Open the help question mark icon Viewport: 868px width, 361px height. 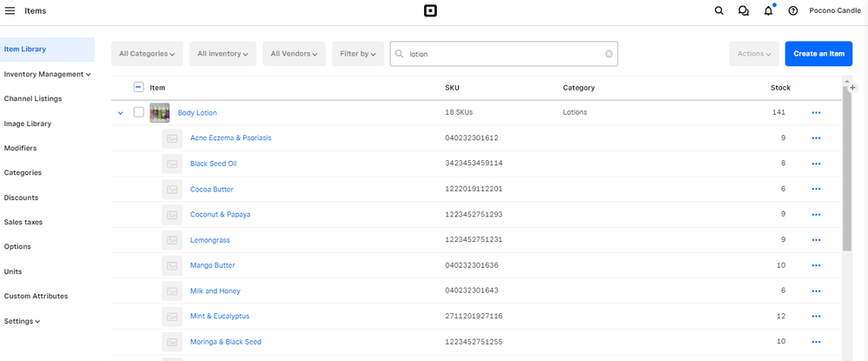click(792, 11)
